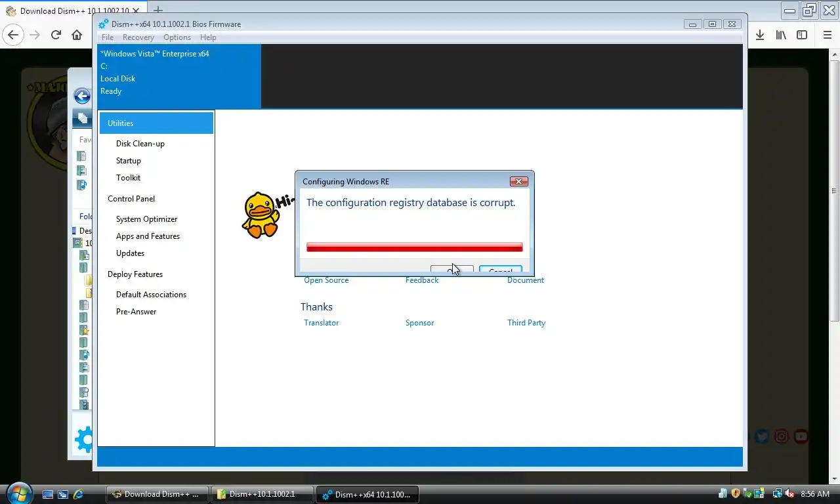Open the Startup utility page
The image size is (840, 504).
(x=129, y=161)
